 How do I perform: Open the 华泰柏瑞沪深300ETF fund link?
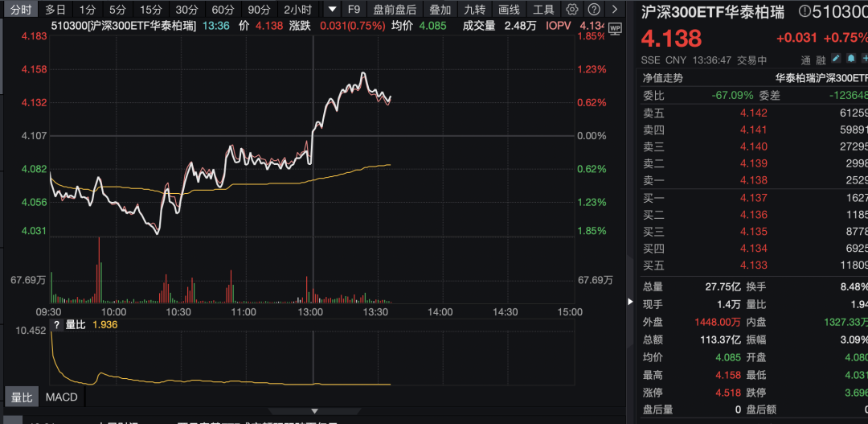tap(821, 78)
